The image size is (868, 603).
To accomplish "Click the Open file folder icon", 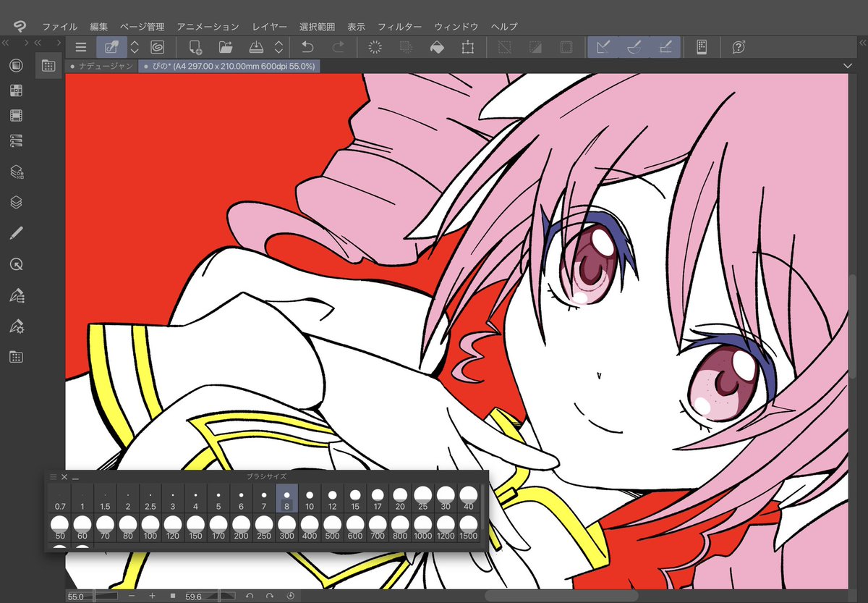I will pyautogui.click(x=226, y=47).
